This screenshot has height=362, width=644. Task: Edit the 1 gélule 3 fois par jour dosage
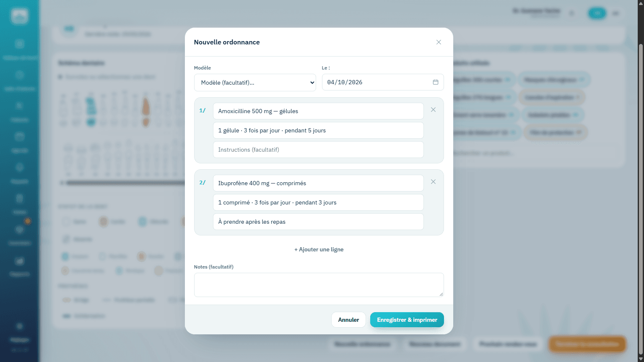coord(318,130)
